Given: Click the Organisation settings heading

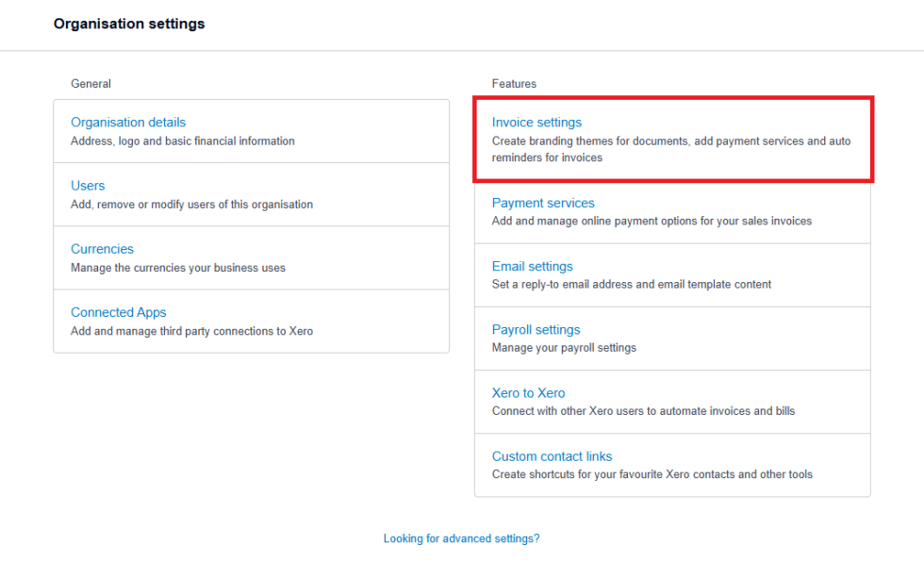Looking at the screenshot, I should pyautogui.click(x=129, y=24).
